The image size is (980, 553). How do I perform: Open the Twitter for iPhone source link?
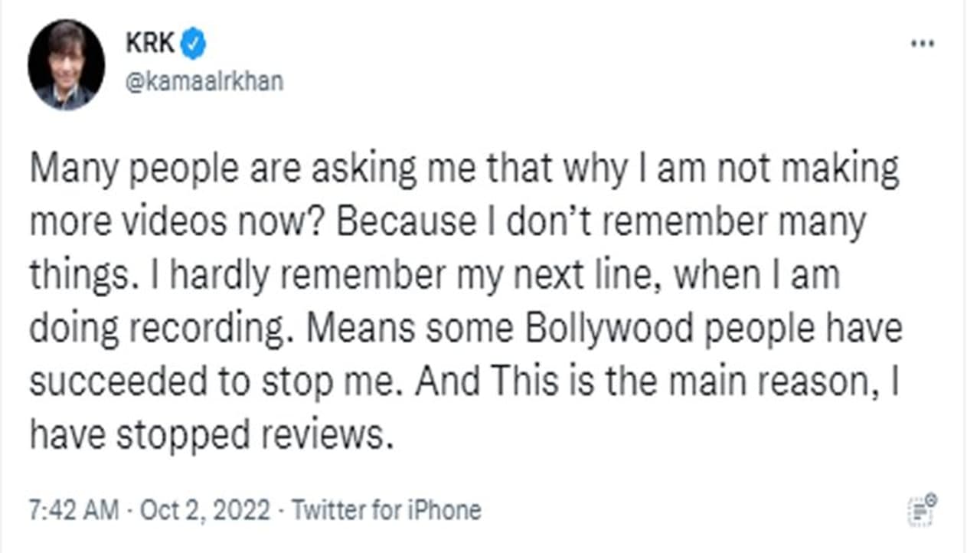click(387, 509)
